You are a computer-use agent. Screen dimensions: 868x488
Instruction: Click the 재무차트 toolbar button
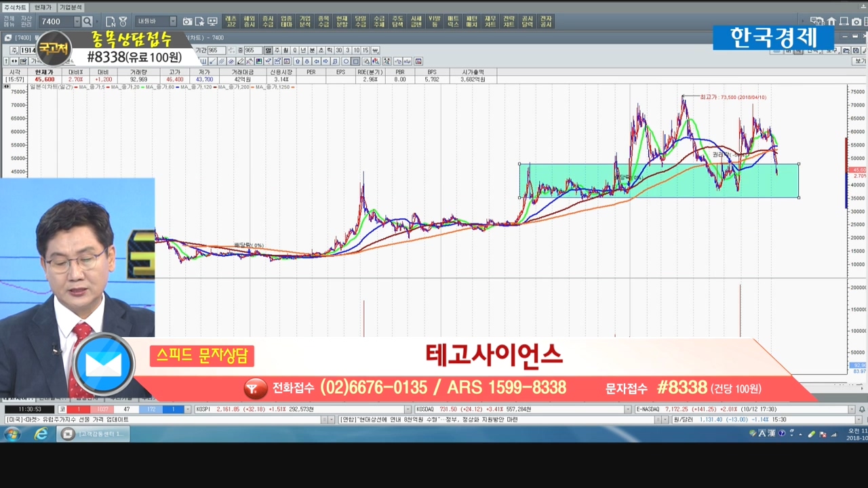click(x=490, y=22)
